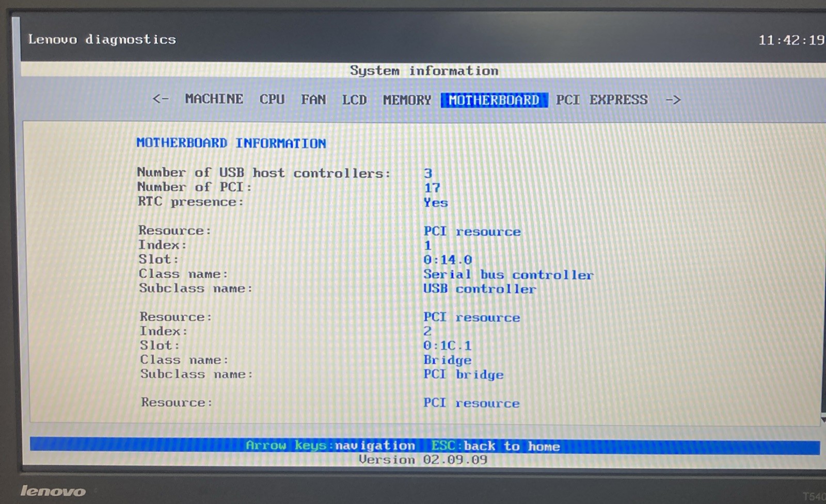Select the MACHINE tab
Image resolution: width=826 pixels, height=504 pixels.
coord(214,99)
